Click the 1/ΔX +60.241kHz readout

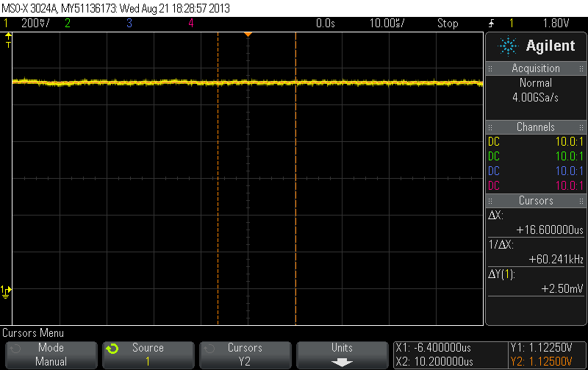pyautogui.click(x=536, y=252)
